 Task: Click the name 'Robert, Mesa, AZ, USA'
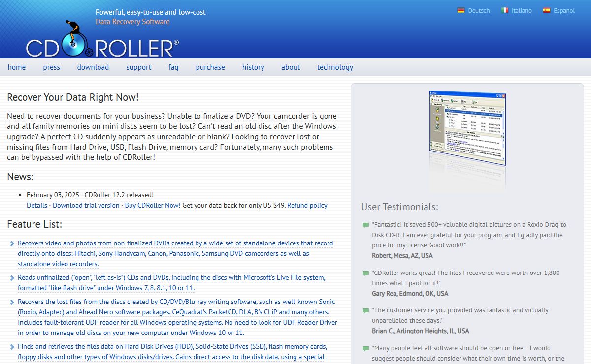point(402,256)
